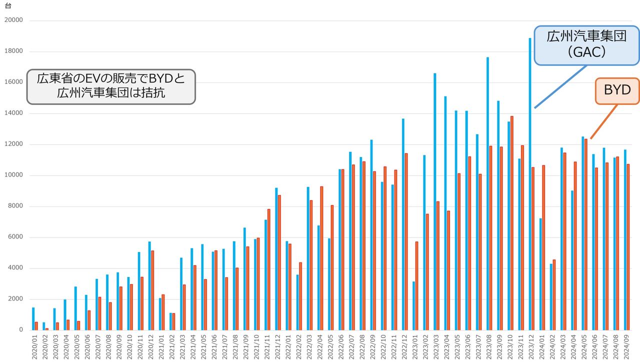Select the x-axis label 2024/07
640x364 pixels.
coord(606,347)
